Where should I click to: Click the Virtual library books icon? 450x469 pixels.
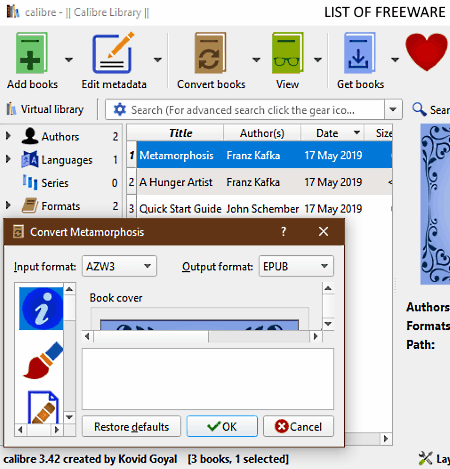(x=11, y=109)
